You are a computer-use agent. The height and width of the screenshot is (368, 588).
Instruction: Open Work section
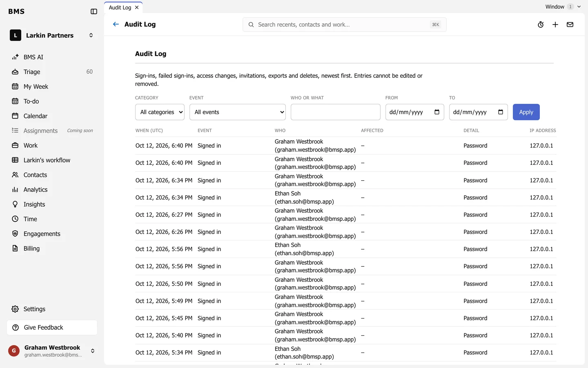tap(52, 146)
